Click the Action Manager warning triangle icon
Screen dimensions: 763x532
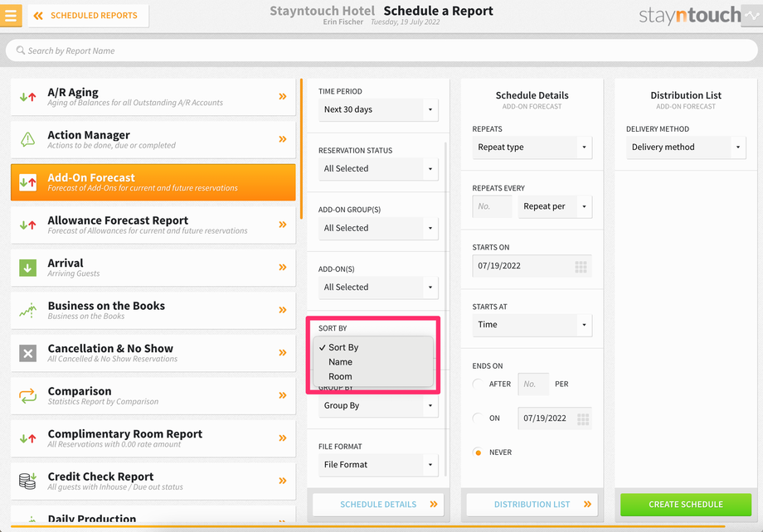click(27, 139)
